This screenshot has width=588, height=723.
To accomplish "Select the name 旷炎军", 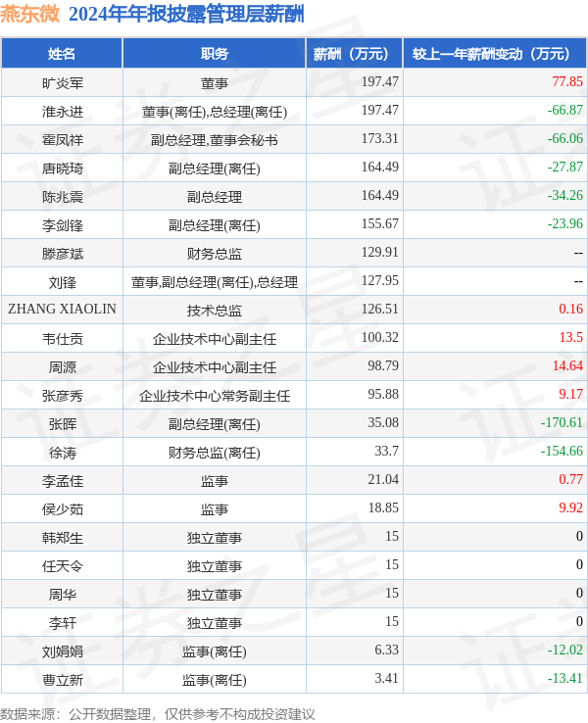I will click(x=63, y=83).
